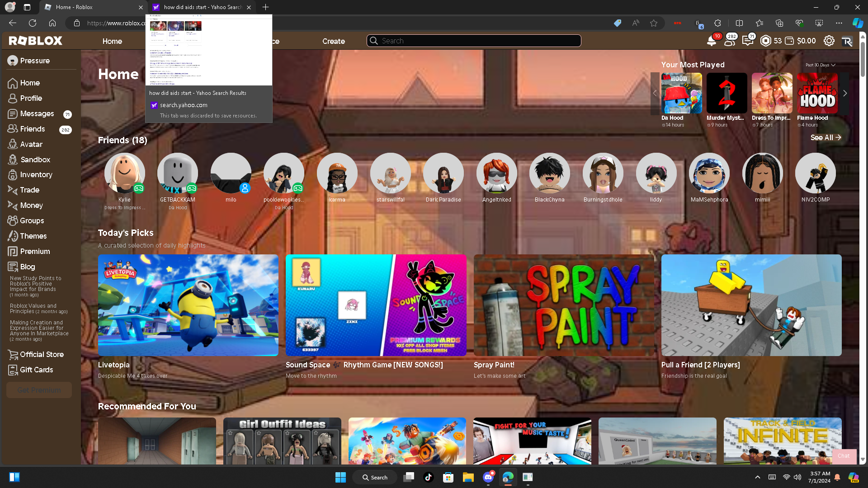Open the Roblox notifications bell
Screen dimensions: 868x488
pos(712,41)
